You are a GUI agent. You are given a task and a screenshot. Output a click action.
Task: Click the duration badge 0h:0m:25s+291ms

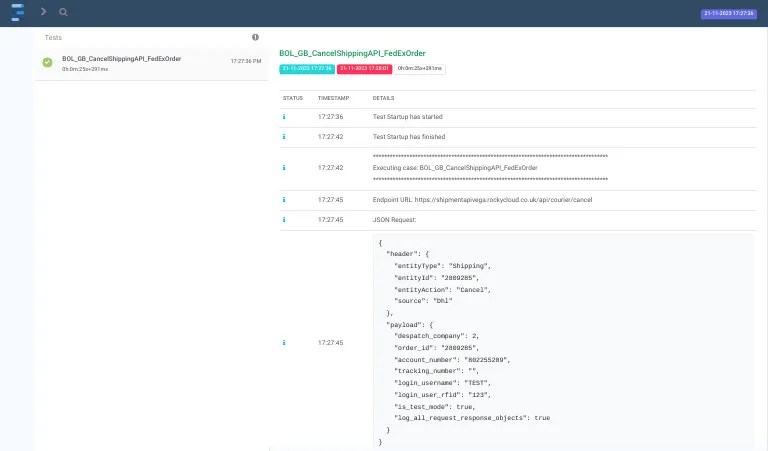click(420, 69)
